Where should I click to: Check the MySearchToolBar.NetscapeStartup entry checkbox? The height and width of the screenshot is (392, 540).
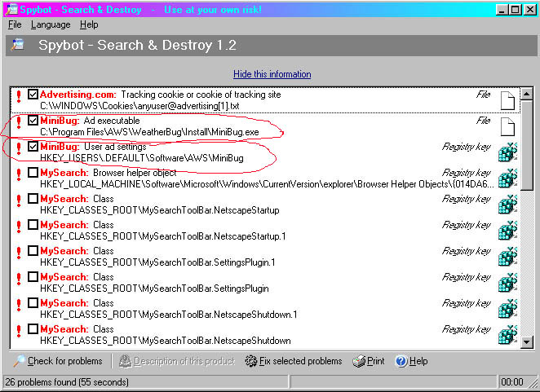pos(33,199)
